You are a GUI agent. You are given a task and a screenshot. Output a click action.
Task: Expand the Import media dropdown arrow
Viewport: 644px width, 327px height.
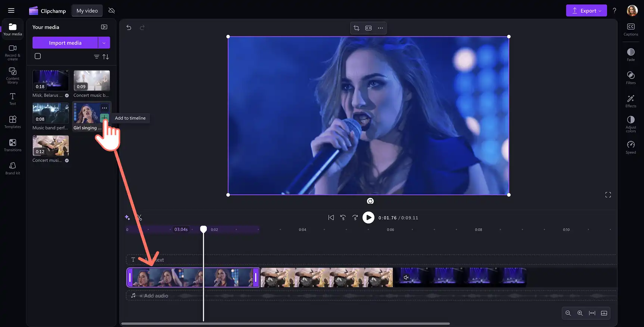(104, 43)
